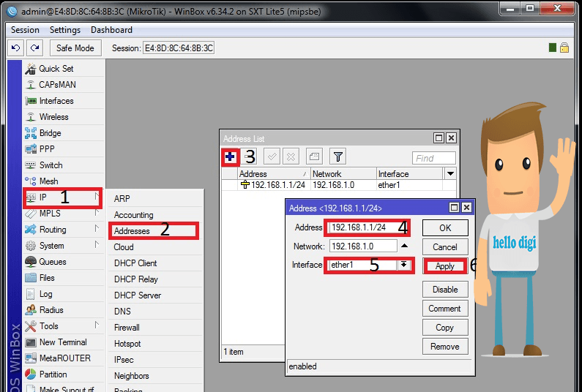Open the Log sidebar item
The height and width of the screenshot is (392, 582).
coord(64,294)
